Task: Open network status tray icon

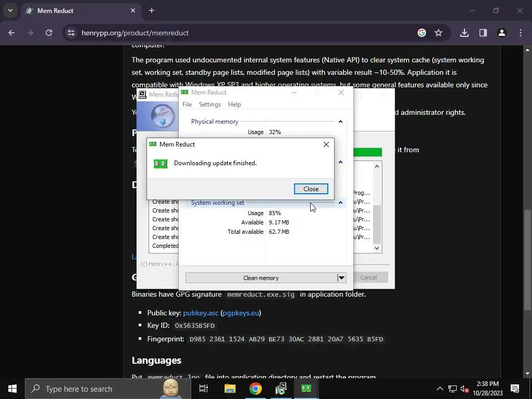Action: [x=453, y=389]
